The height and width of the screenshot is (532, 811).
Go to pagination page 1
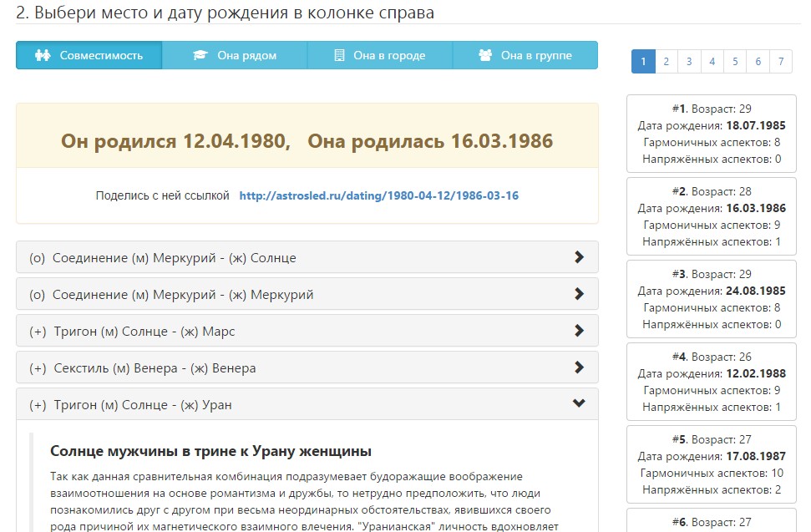coord(643,62)
